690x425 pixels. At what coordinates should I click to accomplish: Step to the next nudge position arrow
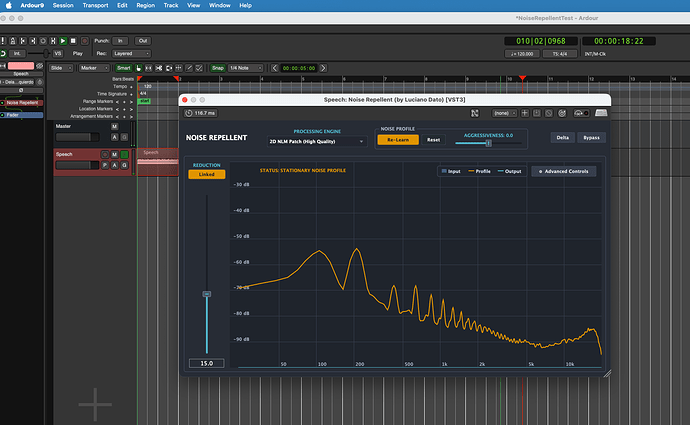[323, 68]
